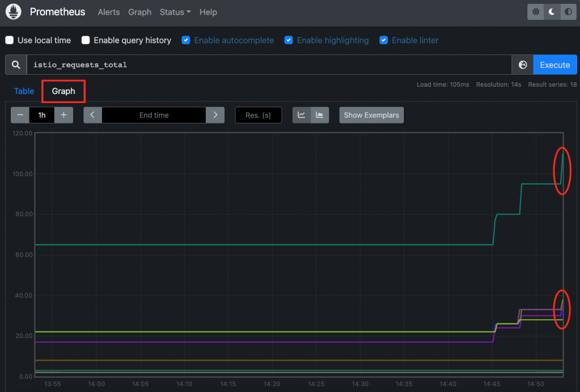Show stacked area graph
This screenshot has width=580, height=392.
tap(319, 115)
